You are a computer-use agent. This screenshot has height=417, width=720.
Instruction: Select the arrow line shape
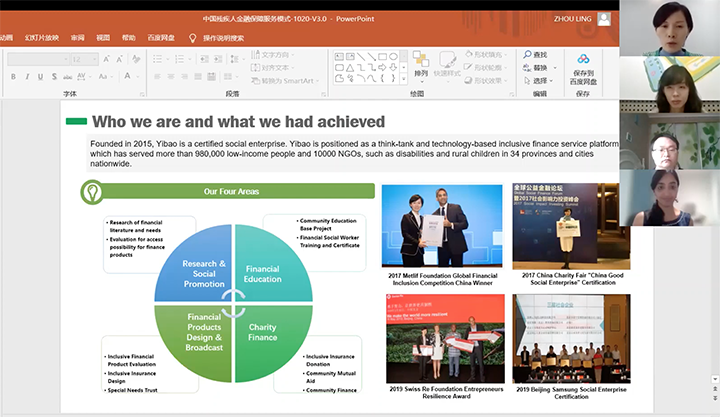(x=371, y=56)
